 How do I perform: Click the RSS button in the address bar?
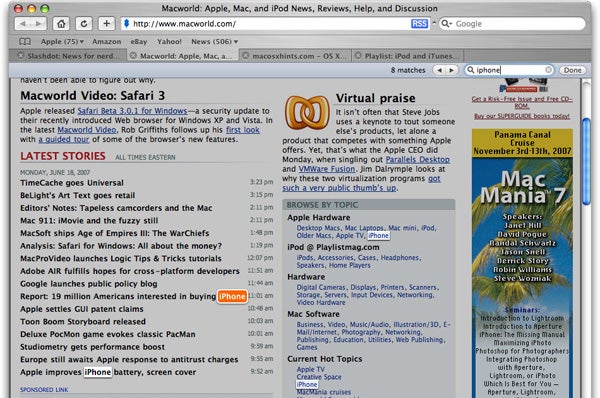pyautogui.click(x=419, y=24)
